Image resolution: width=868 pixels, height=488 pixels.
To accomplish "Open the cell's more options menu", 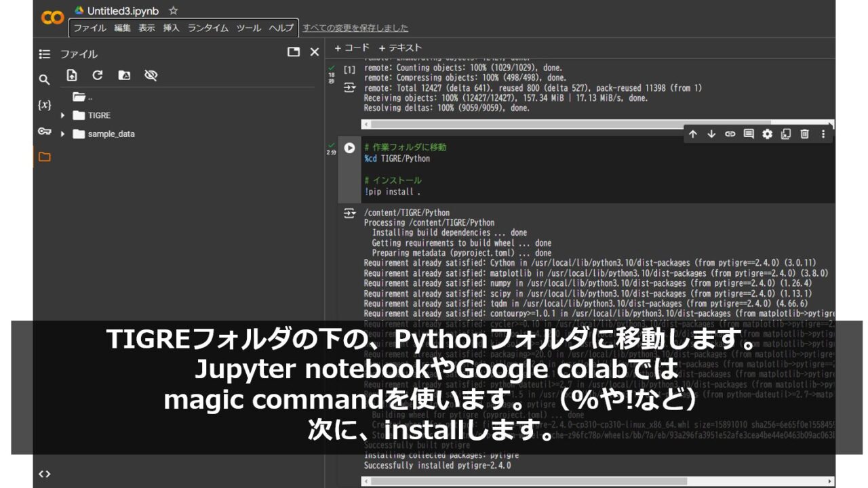I will 822,134.
